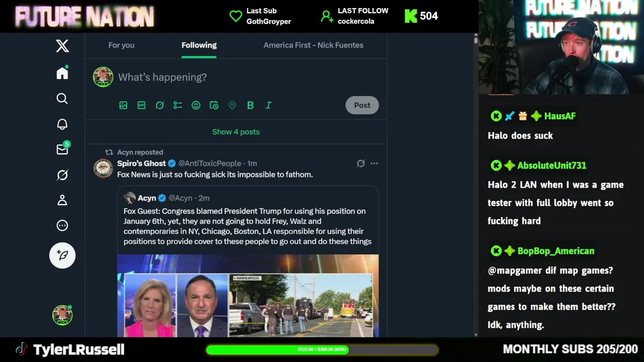Click the compose post feather button
644x362 pixels.
click(x=62, y=255)
